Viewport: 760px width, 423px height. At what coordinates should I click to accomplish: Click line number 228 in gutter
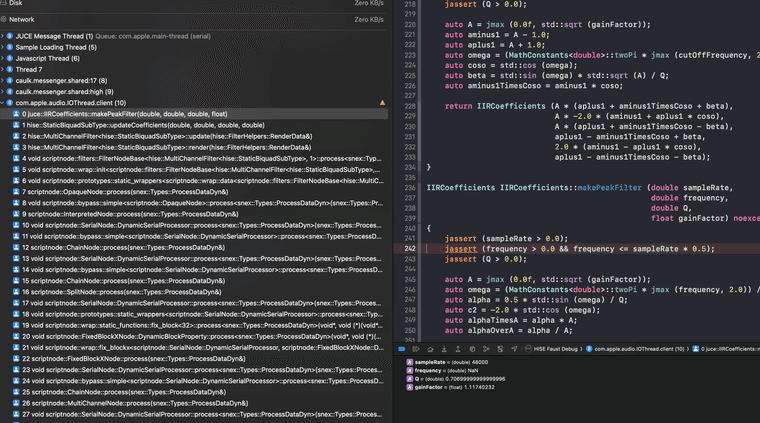coord(410,106)
